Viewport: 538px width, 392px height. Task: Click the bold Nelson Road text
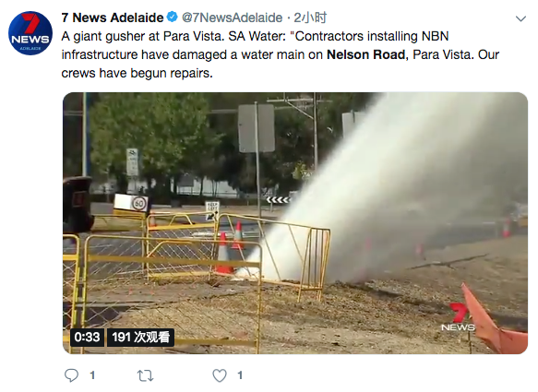click(x=365, y=54)
